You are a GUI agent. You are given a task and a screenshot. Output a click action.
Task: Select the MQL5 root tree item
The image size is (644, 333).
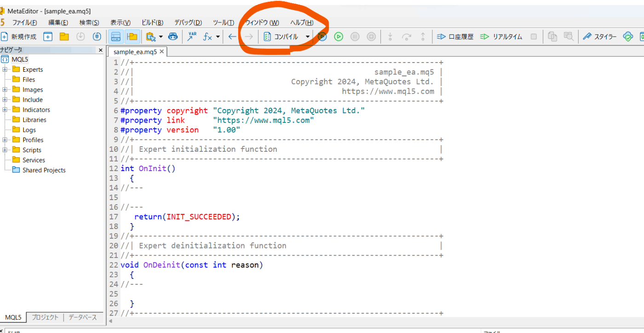pos(20,59)
